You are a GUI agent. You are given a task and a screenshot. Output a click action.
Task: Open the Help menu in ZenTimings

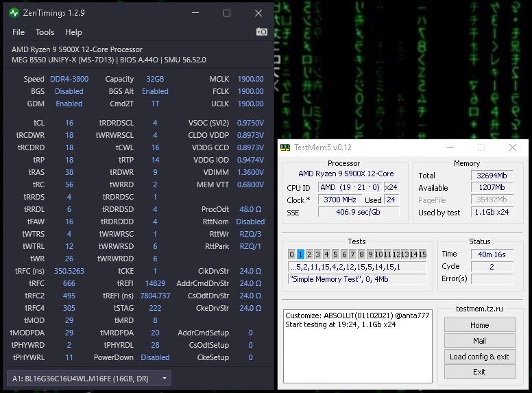(x=73, y=32)
